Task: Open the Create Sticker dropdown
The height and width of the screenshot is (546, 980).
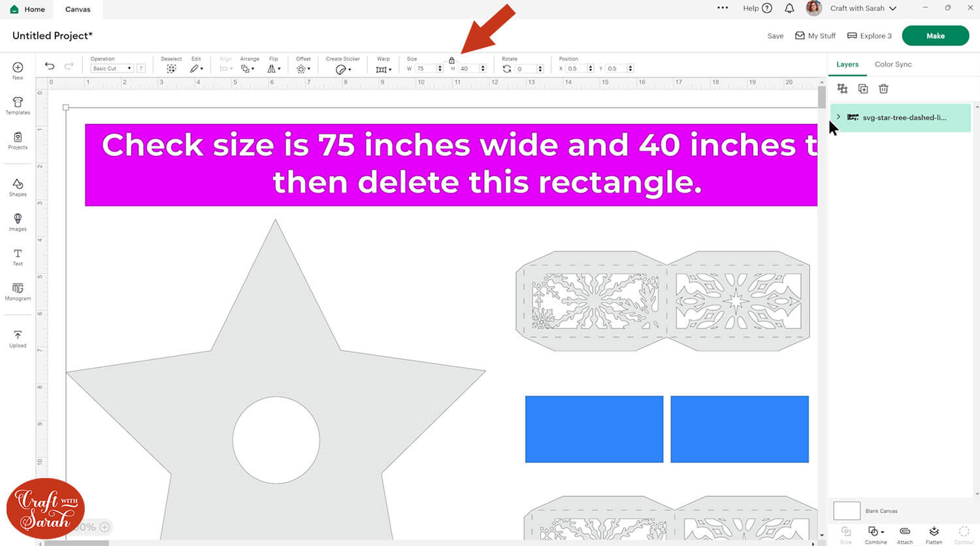Action: (x=342, y=69)
